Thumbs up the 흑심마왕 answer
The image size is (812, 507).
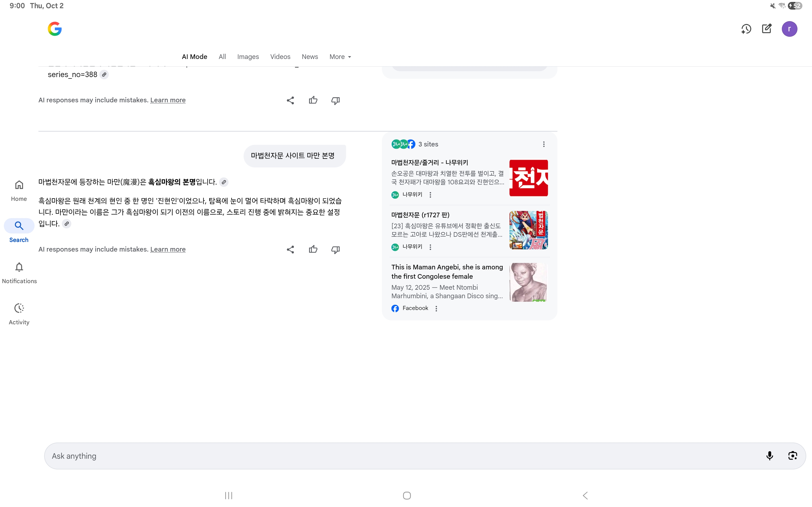click(313, 249)
